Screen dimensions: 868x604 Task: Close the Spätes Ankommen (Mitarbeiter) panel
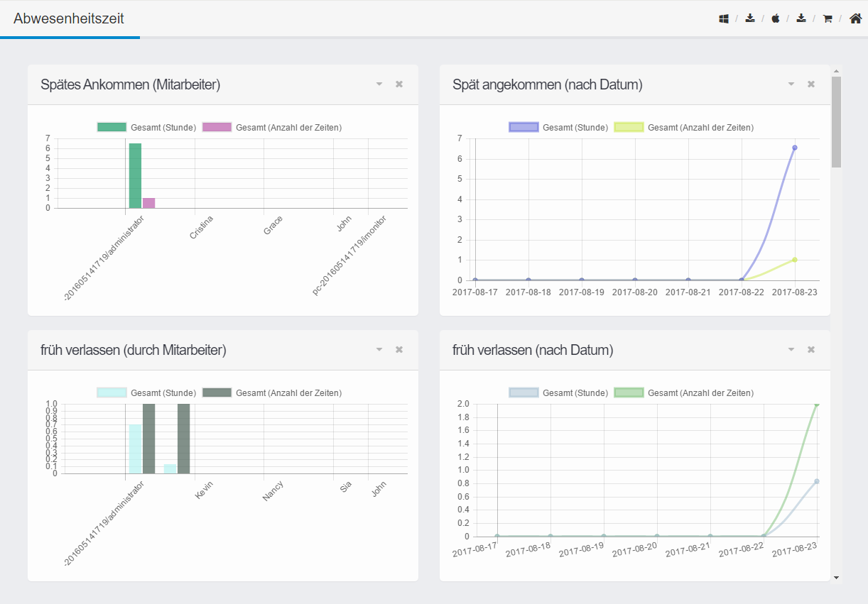399,84
